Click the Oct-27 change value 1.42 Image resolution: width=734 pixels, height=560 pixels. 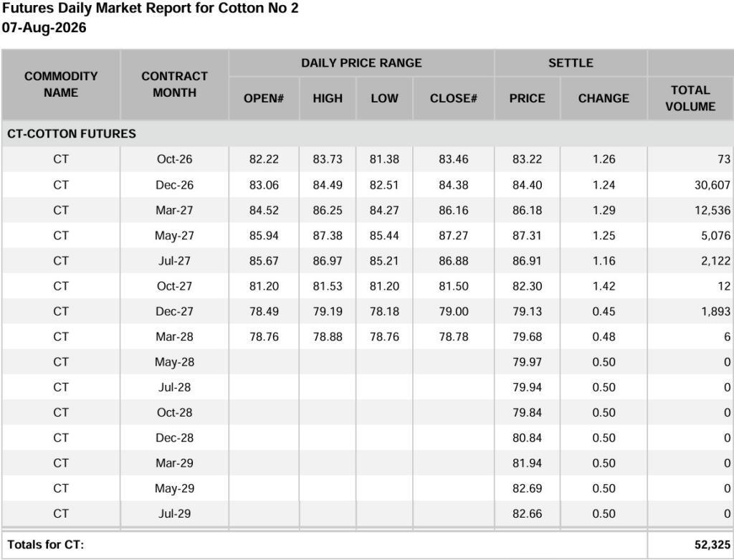pos(604,286)
